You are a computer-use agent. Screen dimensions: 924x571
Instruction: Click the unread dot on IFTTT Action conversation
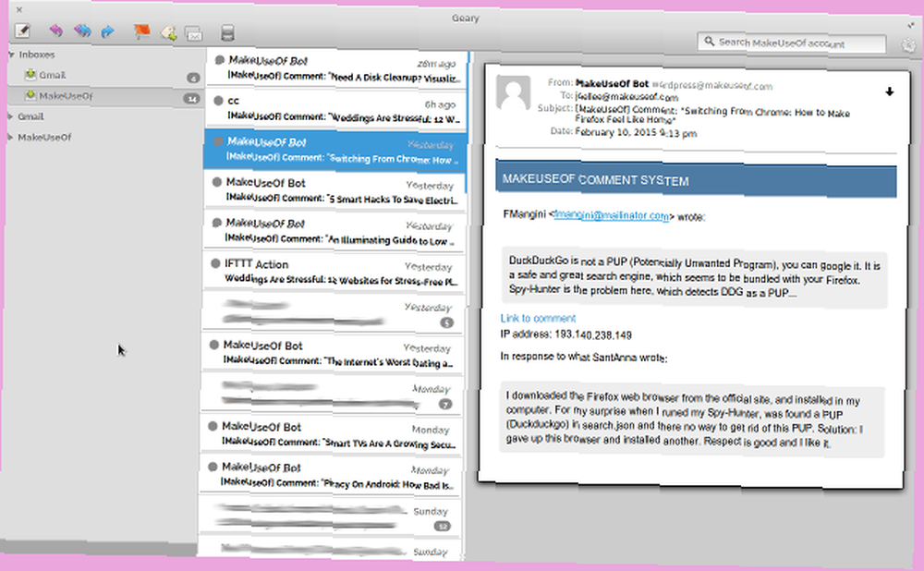click(x=215, y=263)
